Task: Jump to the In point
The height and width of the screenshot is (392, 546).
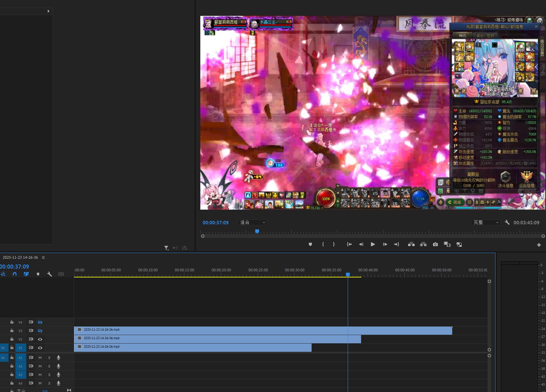Action: pyautogui.click(x=349, y=244)
